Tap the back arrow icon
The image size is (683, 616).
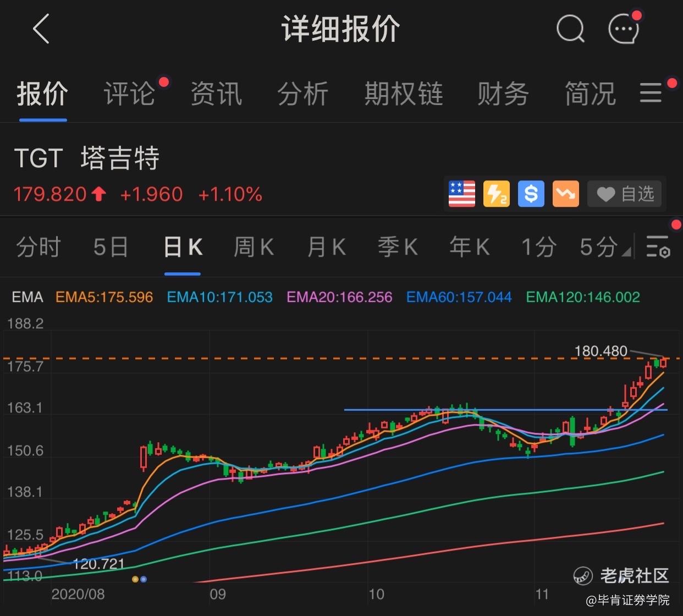coord(41,29)
